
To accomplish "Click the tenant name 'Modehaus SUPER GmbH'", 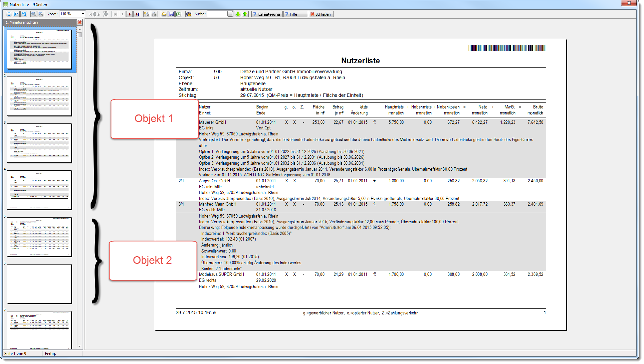I will pyautogui.click(x=221, y=274).
